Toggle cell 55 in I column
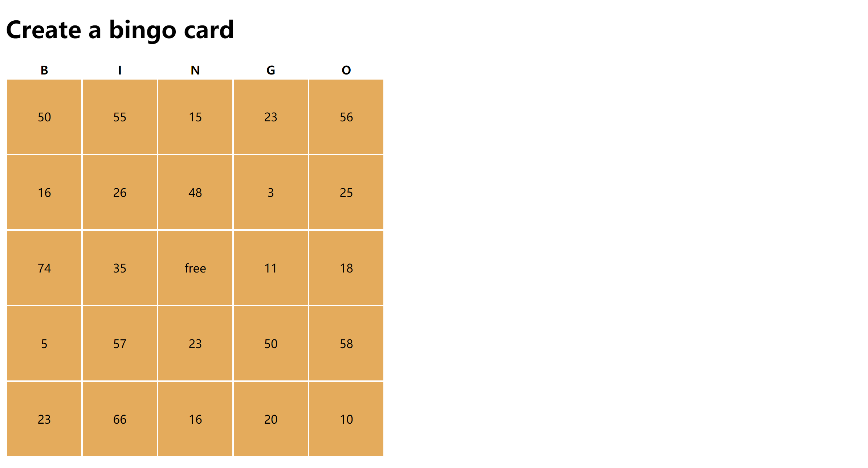868x468 pixels. tap(120, 116)
